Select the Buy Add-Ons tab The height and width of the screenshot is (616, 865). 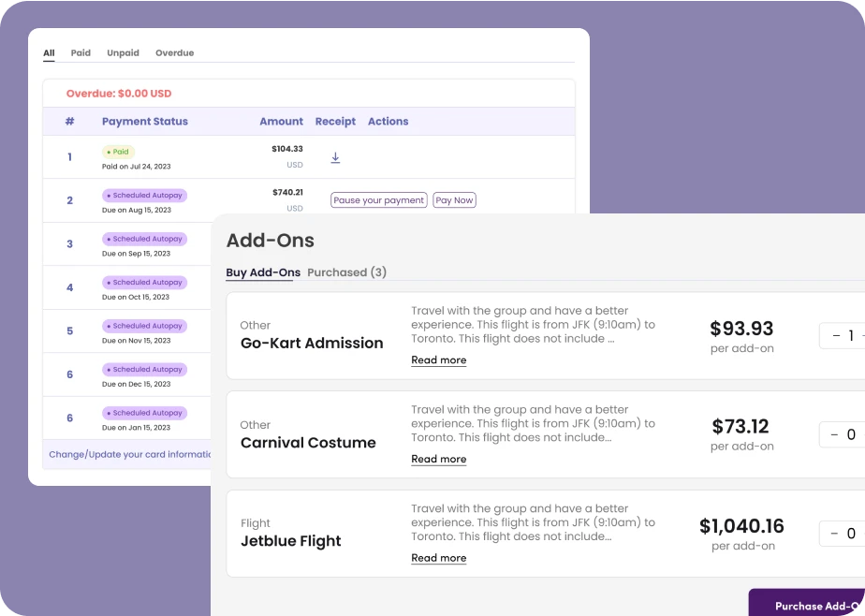263,272
